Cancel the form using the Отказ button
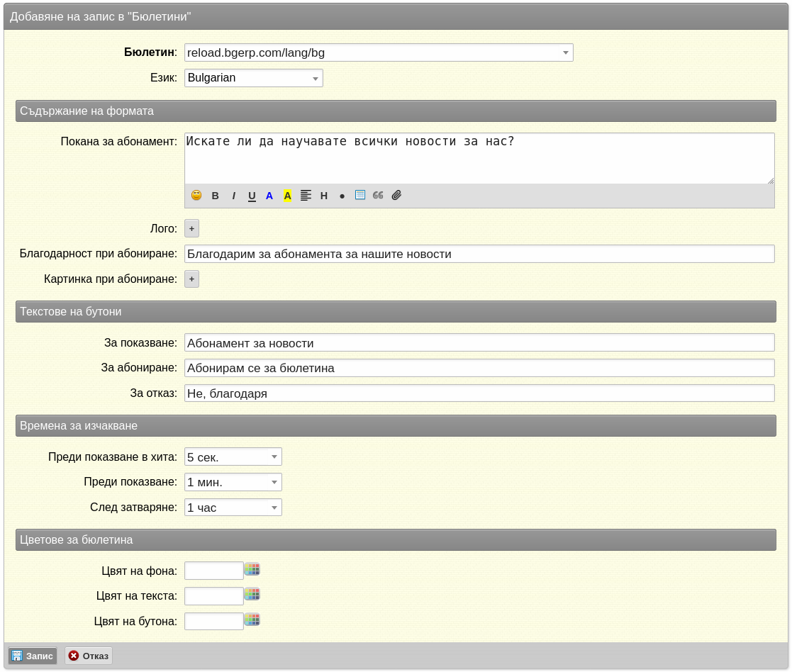792x672 pixels. tap(89, 656)
